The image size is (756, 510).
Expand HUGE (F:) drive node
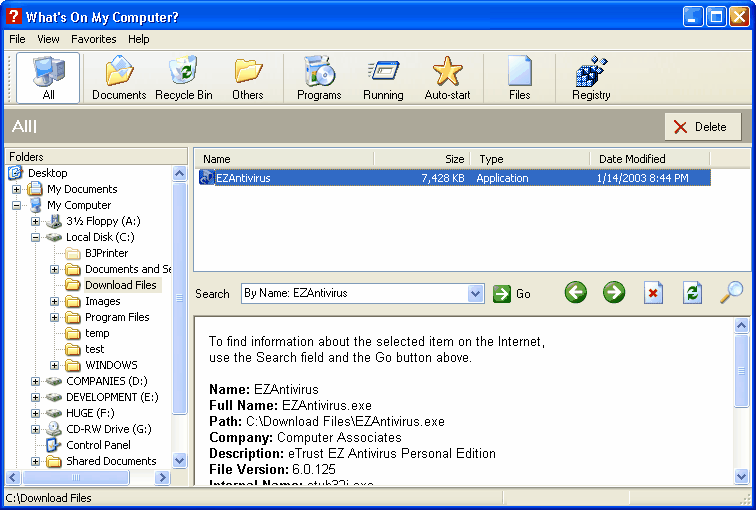point(35,413)
